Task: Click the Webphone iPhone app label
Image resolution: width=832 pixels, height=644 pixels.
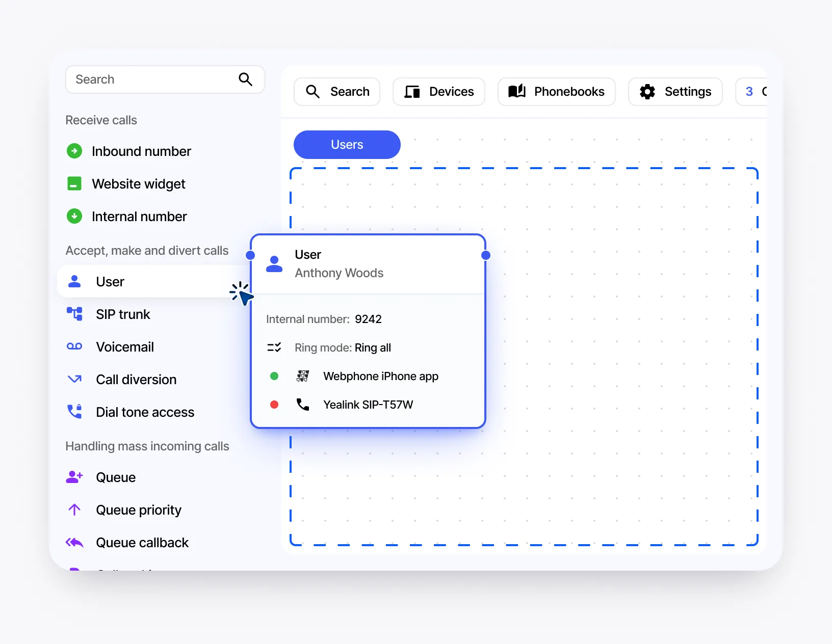Action: tap(381, 376)
